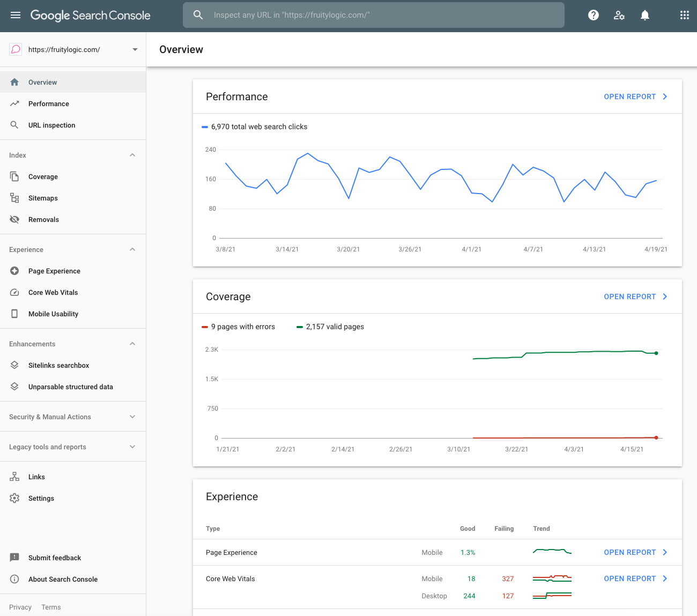Click the Submit feedback icon

pyautogui.click(x=14, y=558)
